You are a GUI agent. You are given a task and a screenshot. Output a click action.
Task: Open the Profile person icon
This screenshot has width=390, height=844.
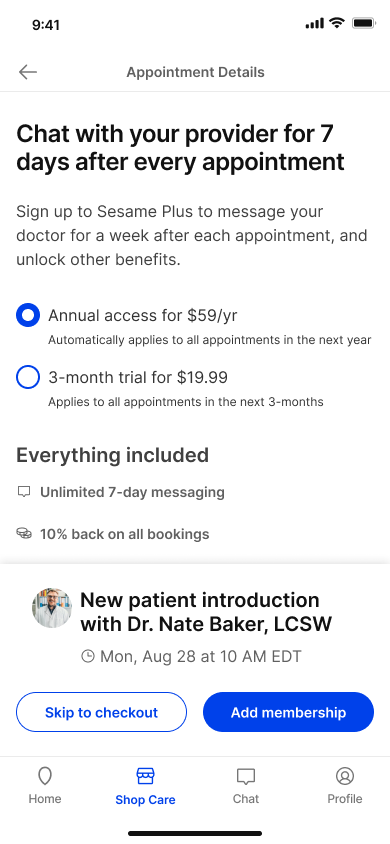[345, 776]
